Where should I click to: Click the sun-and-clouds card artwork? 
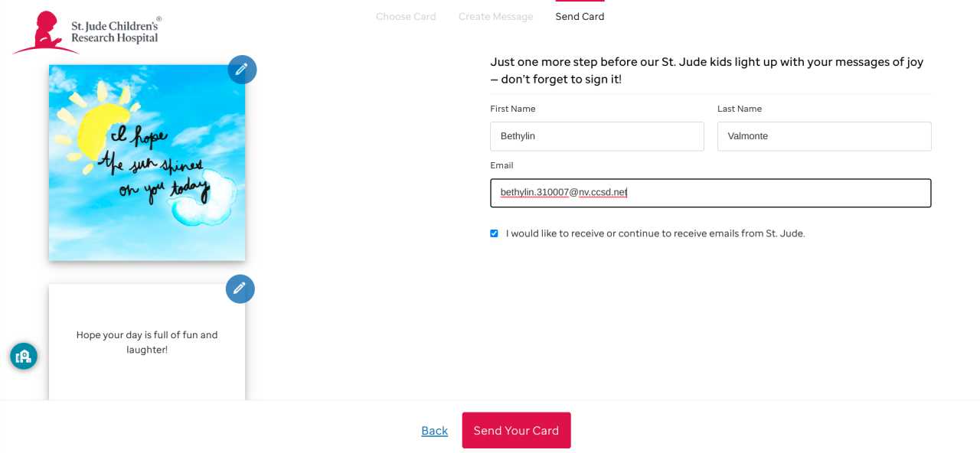pyautogui.click(x=147, y=162)
